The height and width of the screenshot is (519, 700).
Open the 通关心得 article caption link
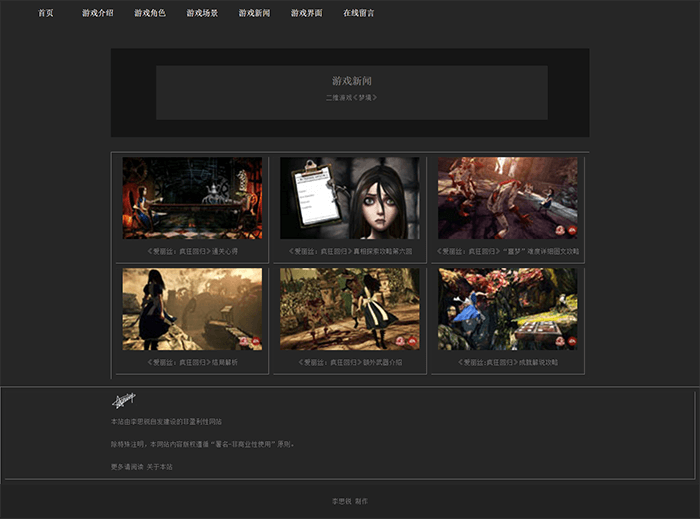192,252
